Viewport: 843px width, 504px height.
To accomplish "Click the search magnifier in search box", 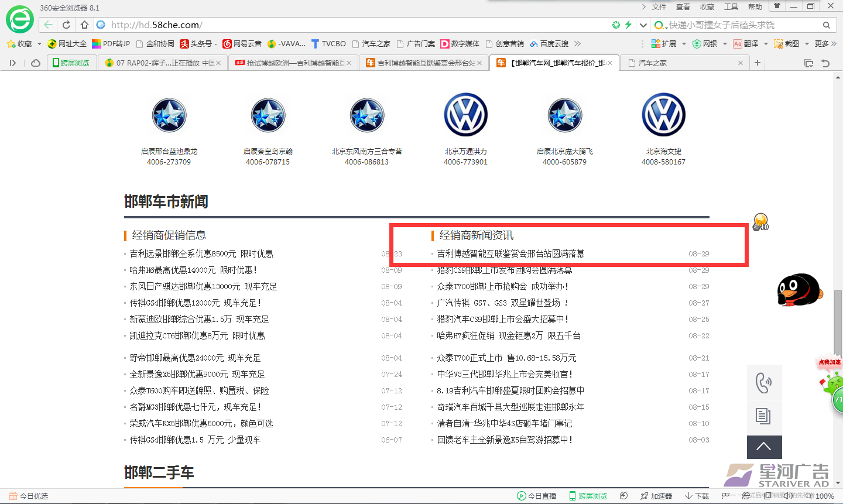I will [x=826, y=25].
